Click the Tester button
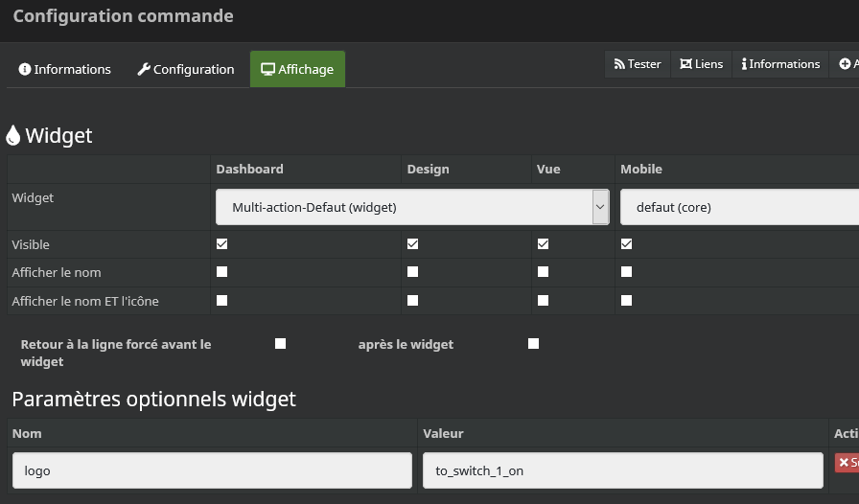 coord(638,64)
